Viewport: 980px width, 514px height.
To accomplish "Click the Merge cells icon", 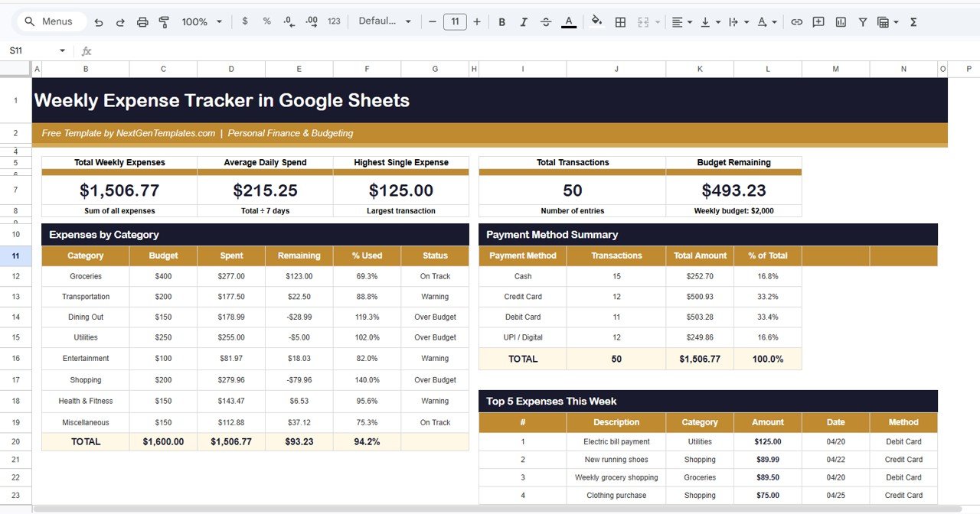I will tap(643, 22).
